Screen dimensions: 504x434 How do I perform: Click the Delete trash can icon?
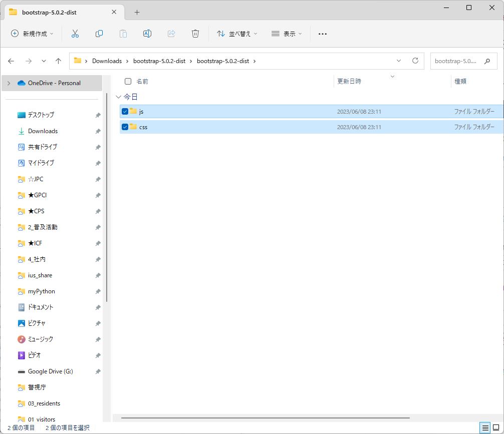(x=195, y=34)
